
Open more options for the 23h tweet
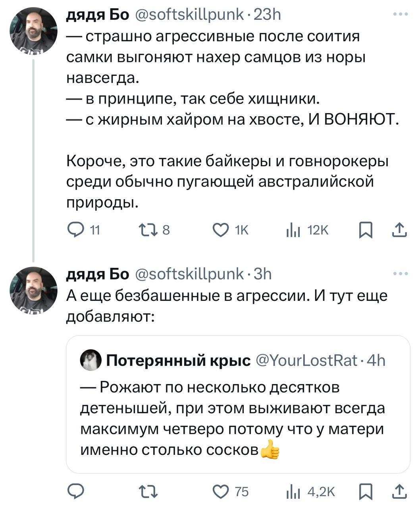pyautogui.click(x=400, y=15)
